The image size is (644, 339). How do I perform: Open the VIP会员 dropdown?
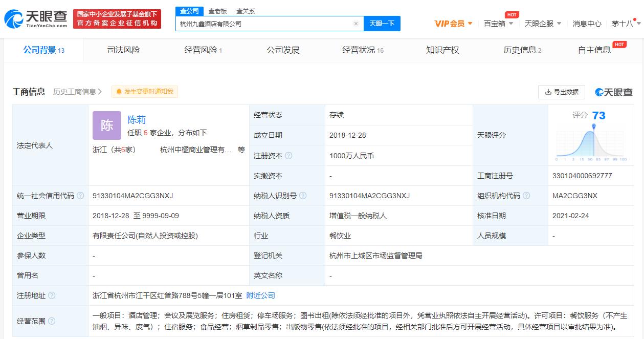[453, 24]
